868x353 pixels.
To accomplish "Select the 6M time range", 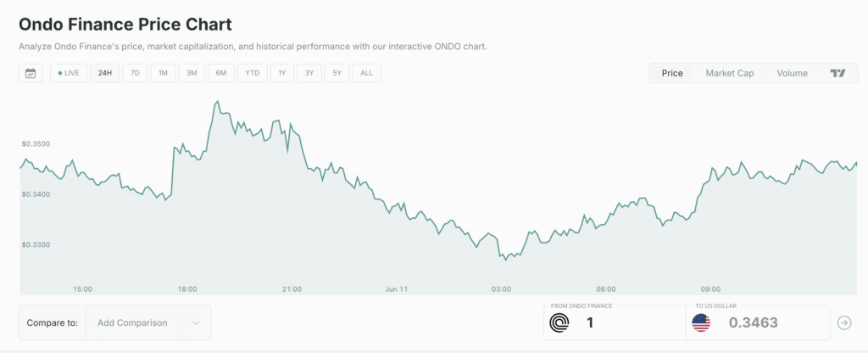I will [x=221, y=73].
